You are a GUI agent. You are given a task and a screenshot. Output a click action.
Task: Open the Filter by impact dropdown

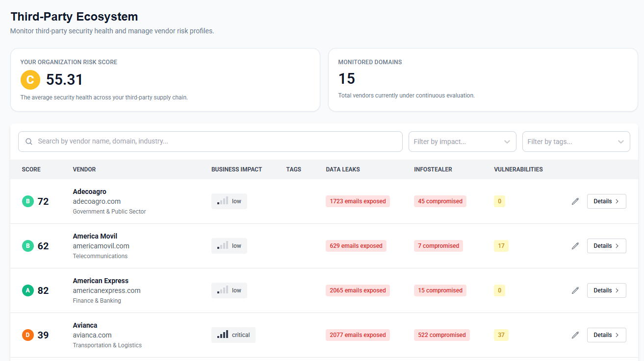click(x=462, y=142)
